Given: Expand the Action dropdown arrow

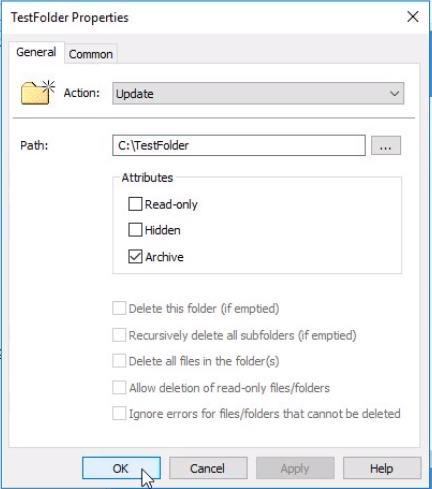Looking at the screenshot, I should [x=395, y=94].
